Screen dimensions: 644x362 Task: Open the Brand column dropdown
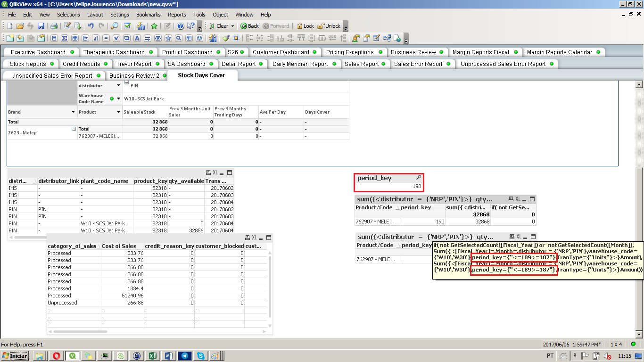(73, 112)
